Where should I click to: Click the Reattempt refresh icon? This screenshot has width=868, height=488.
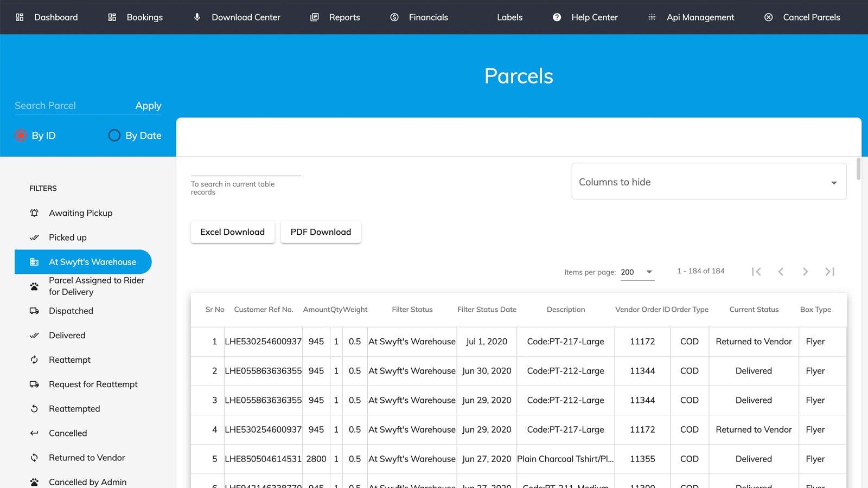[x=34, y=360]
